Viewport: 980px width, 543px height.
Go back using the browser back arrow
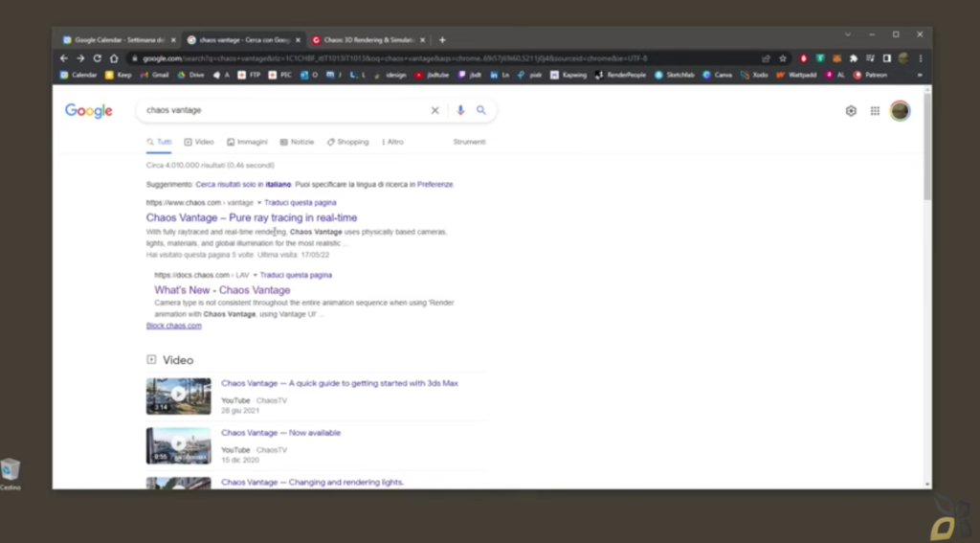click(64, 58)
